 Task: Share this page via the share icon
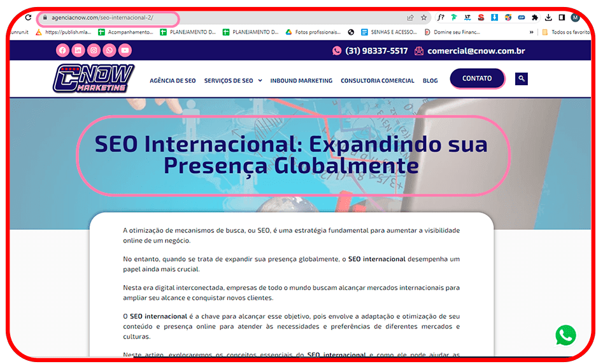click(x=410, y=18)
